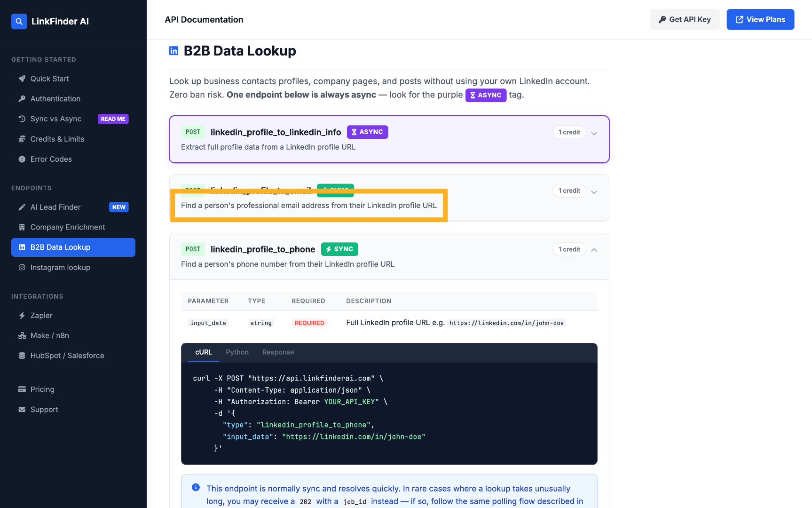Open the Error Codes section
812x508 pixels.
click(x=73, y=159)
